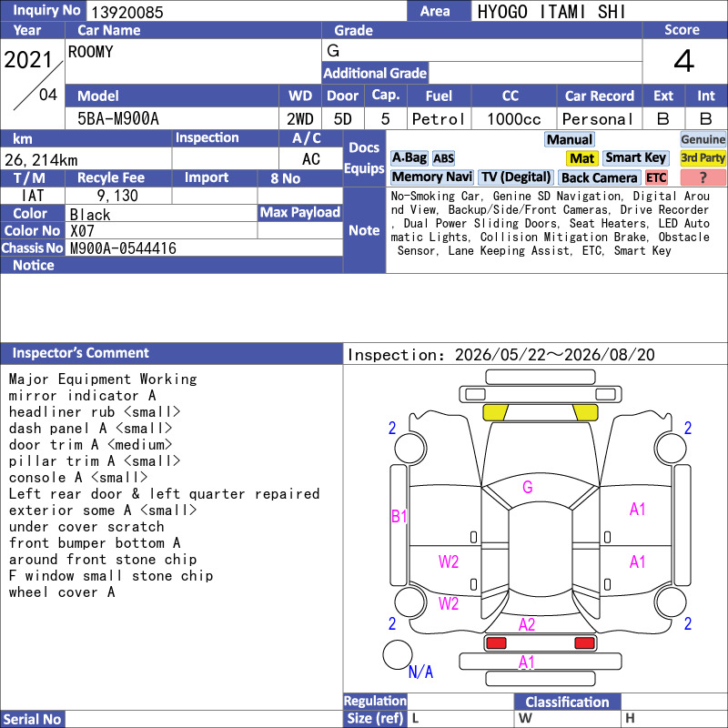Click the A-Bag equipment badge
The image size is (728, 728).
pos(409,158)
